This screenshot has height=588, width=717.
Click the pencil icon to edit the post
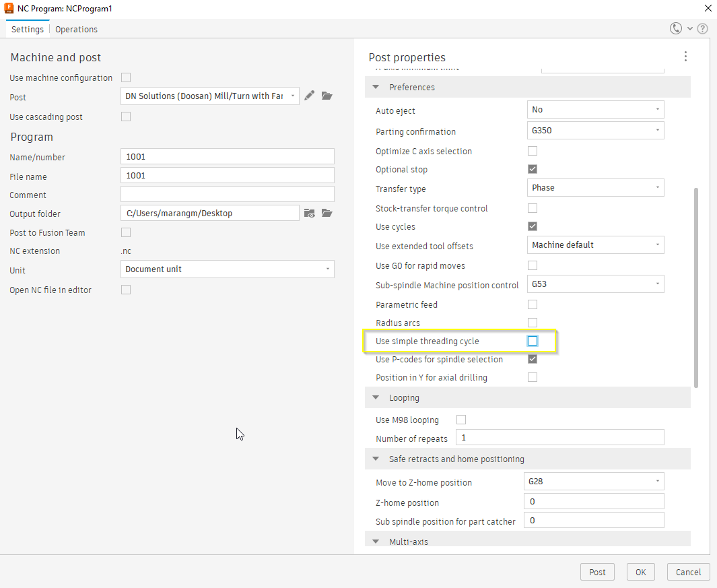310,96
